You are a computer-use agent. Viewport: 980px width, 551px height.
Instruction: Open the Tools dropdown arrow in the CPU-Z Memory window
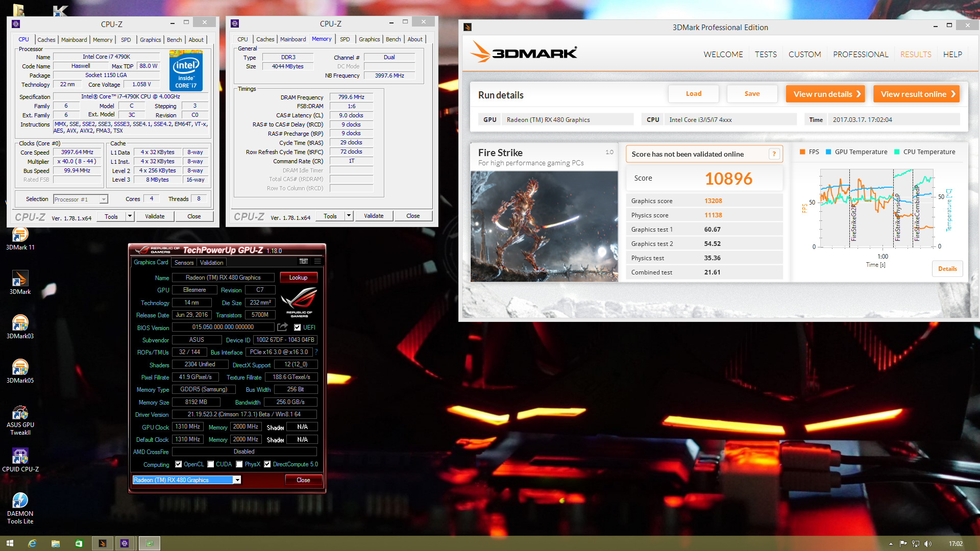click(349, 216)
